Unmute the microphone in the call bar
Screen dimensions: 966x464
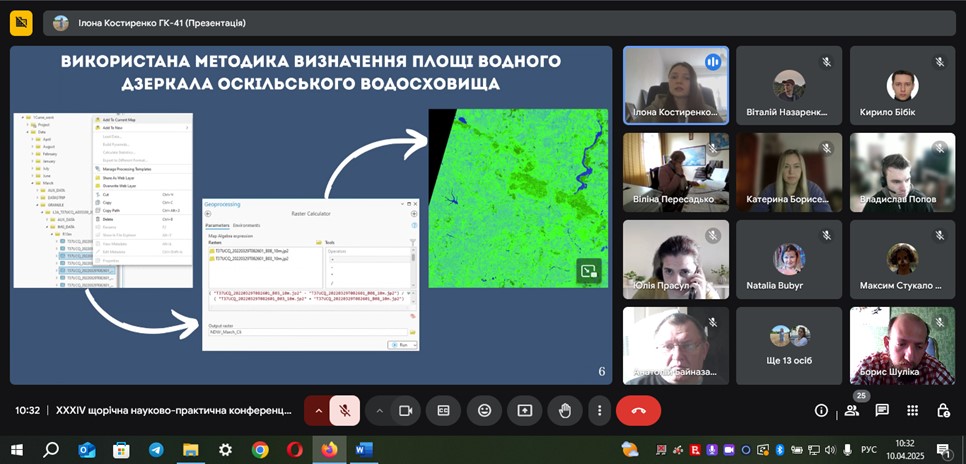[x=344, y=410]
